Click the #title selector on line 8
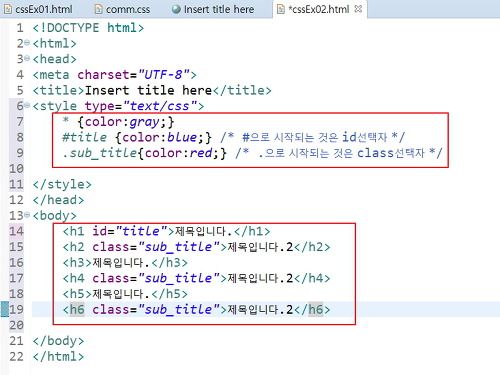 click(x=84, y=137)
